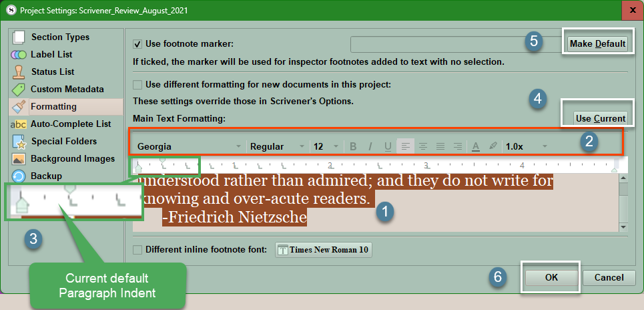Screen dimensions: 644x310
Task: Open the highlight color tool
Action: [493, 146]
